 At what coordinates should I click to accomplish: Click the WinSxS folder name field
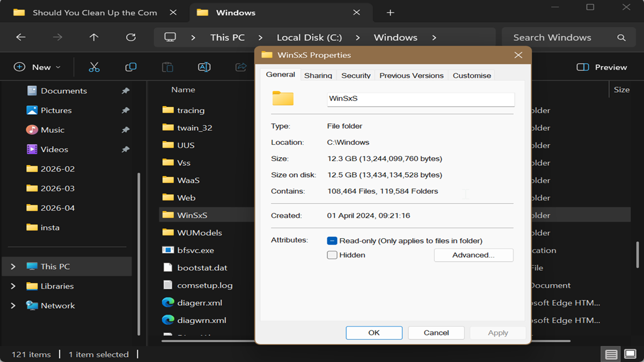[421, 99]
